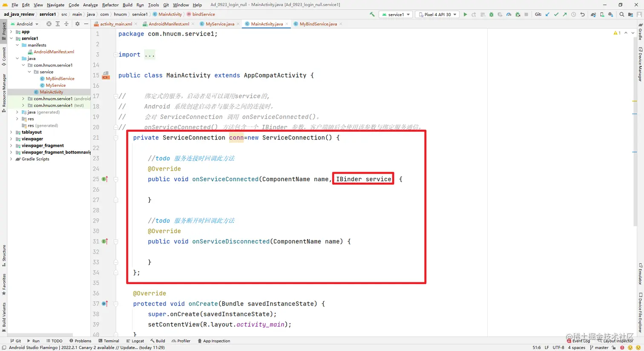Update project with Git blue arrow
The width and height of the screenshot is (644, 351).
(x=547, y=14)
